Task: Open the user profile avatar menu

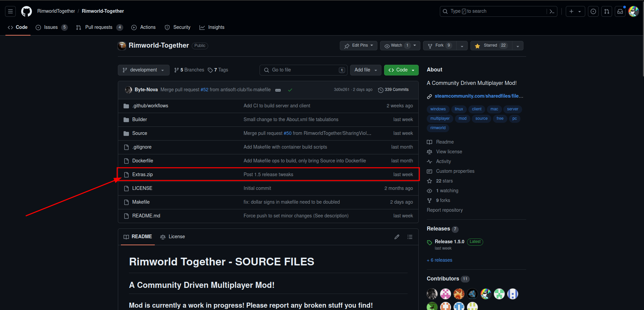Action: 634,11
